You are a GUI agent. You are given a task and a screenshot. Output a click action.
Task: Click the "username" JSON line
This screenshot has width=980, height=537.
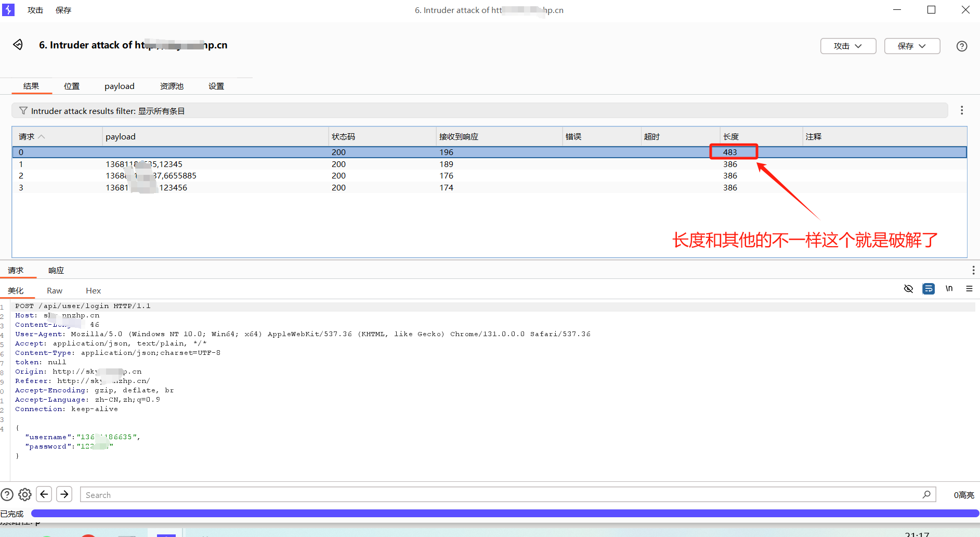83,437
